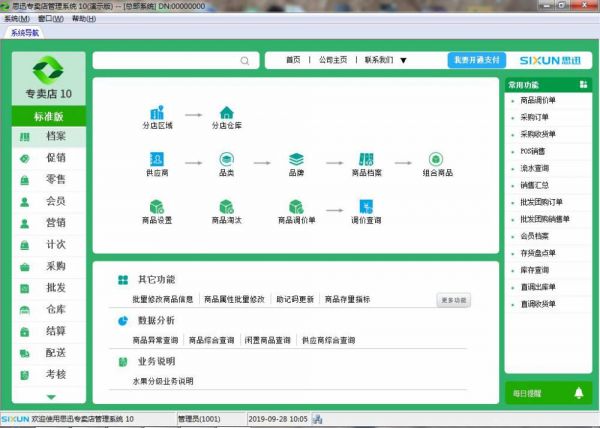Open the 系统(M) menu
Viewport: 600px width, 428px height.
(x=16, y=19)
